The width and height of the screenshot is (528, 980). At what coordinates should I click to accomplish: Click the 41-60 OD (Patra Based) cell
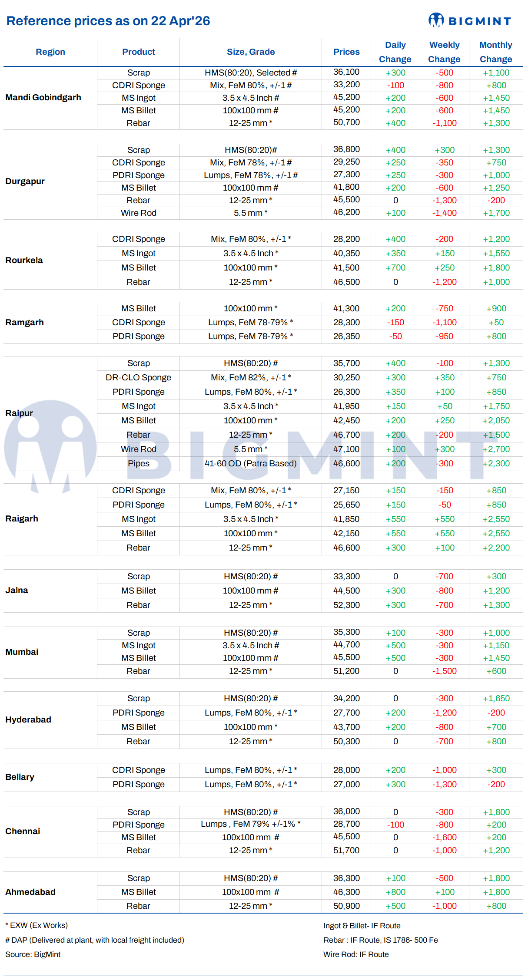[x=251, y=464]
